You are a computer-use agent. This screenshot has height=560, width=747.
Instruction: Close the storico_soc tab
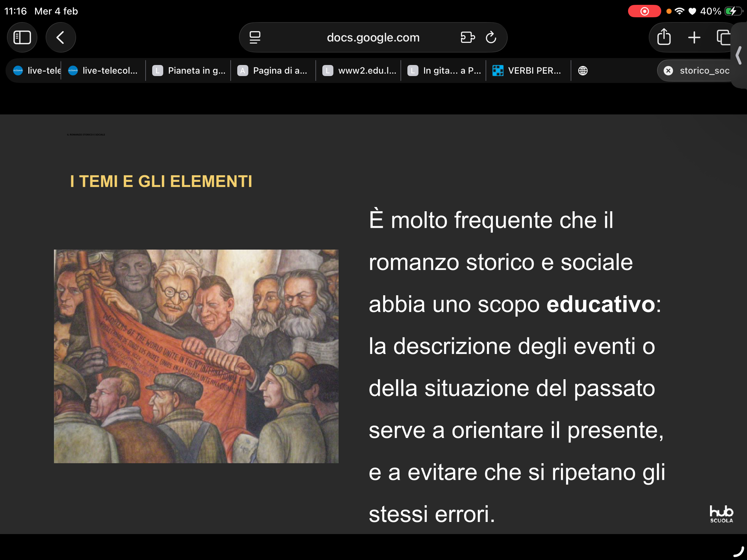[668, 71]
